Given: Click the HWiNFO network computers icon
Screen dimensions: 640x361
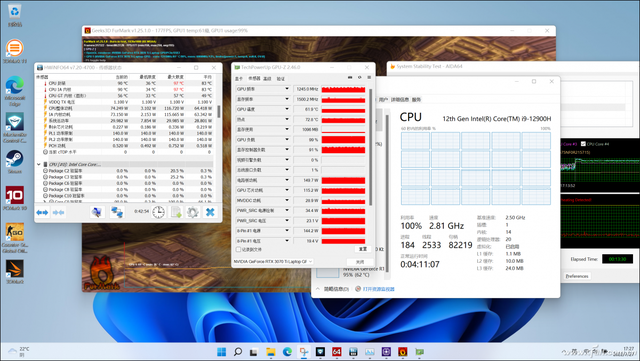Looking at the screenshot, I should (x=117, y=212).
